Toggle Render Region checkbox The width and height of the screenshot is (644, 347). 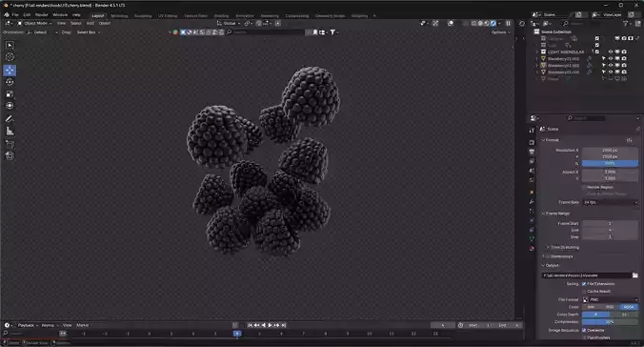coord(584,187)
